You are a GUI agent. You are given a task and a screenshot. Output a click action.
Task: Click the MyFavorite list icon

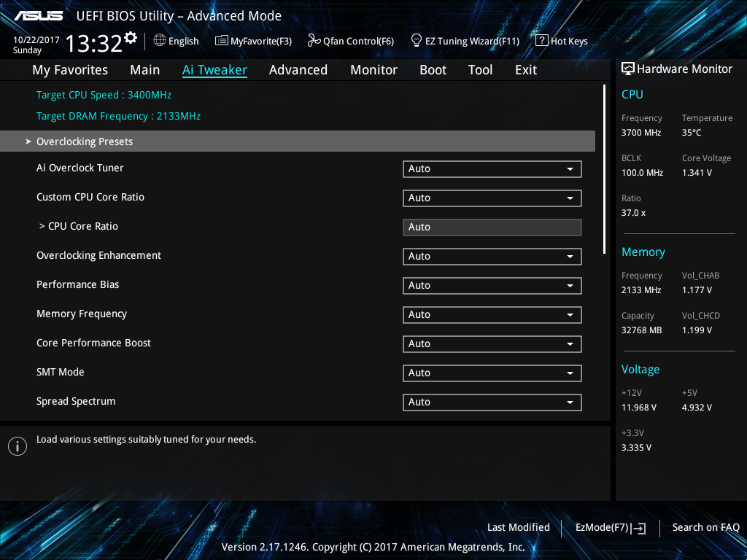point(222,41)
